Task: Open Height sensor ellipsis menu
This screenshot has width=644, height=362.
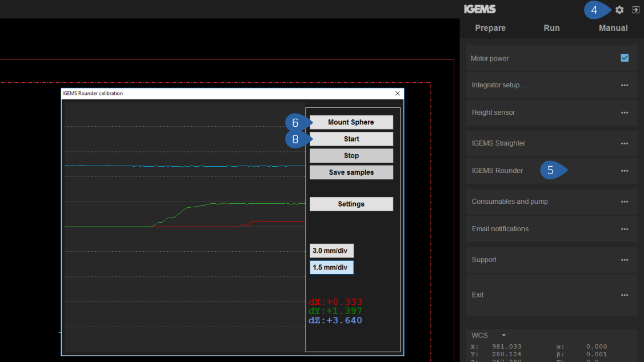Action: [x=624, y=112]
